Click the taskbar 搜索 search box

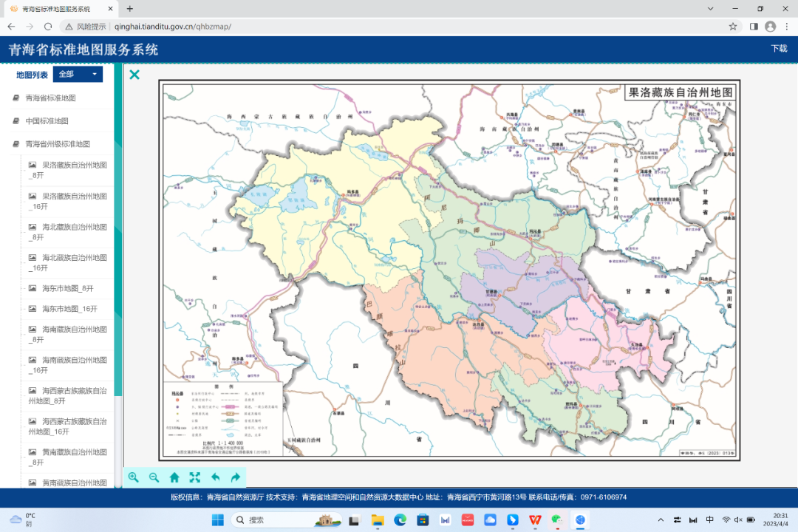pyautogui.click(x=287, y=519)
